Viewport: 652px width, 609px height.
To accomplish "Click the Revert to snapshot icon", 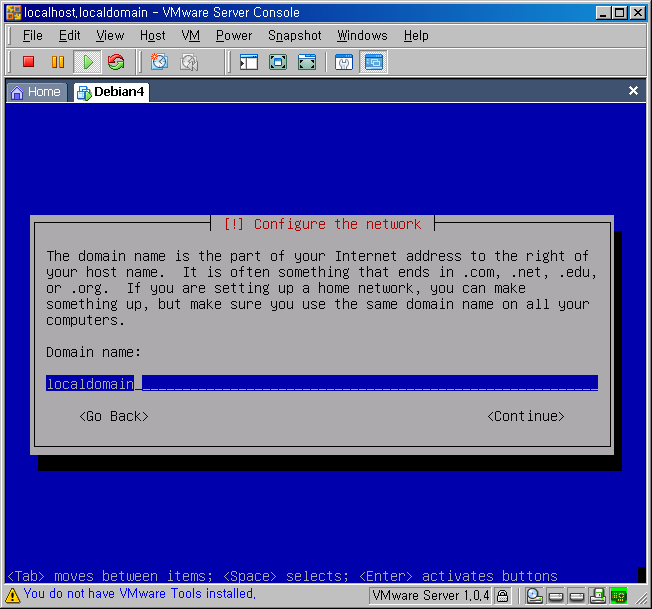I will coord(188,62).
